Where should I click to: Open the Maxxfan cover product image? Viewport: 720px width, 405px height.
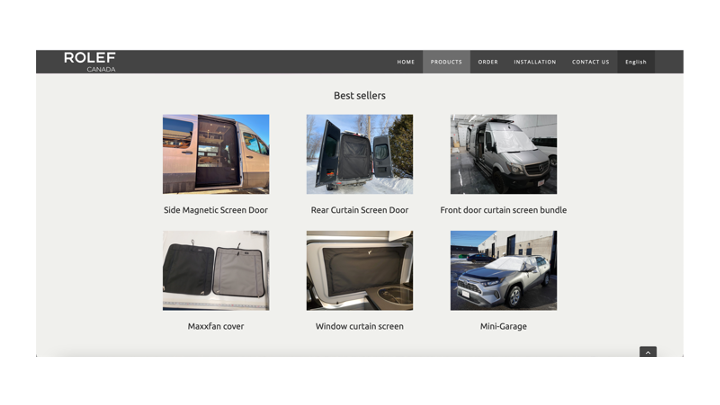click(x=216, y=270)
